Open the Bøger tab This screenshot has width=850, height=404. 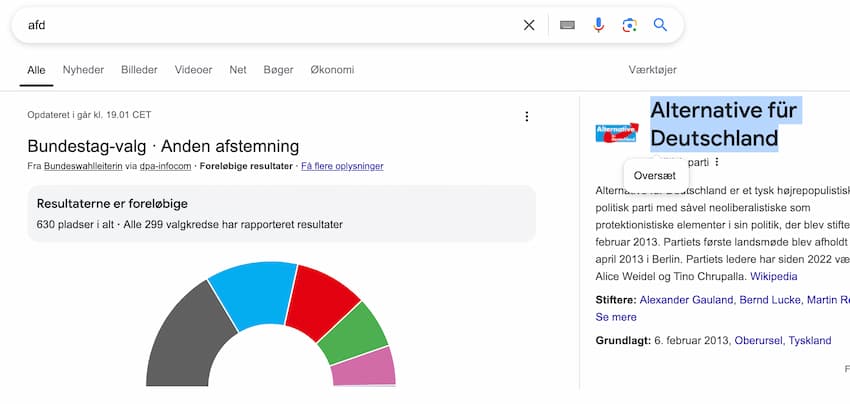tap(279, 70)
